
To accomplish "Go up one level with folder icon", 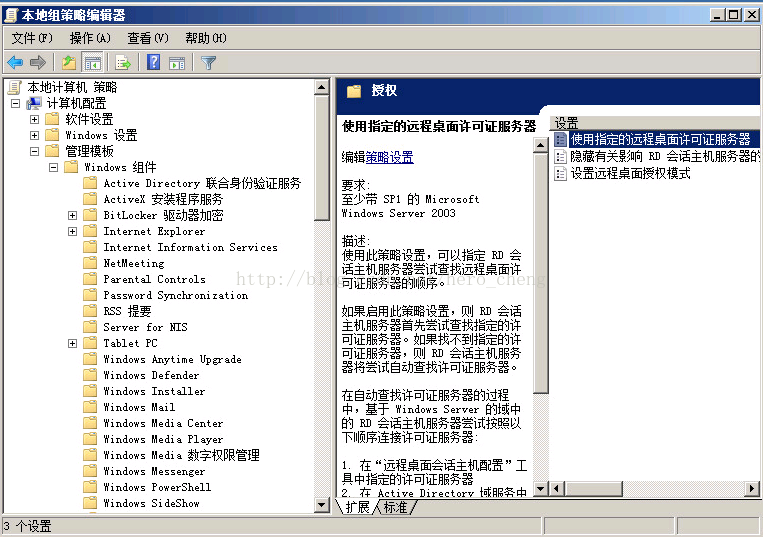I will 69,62.
